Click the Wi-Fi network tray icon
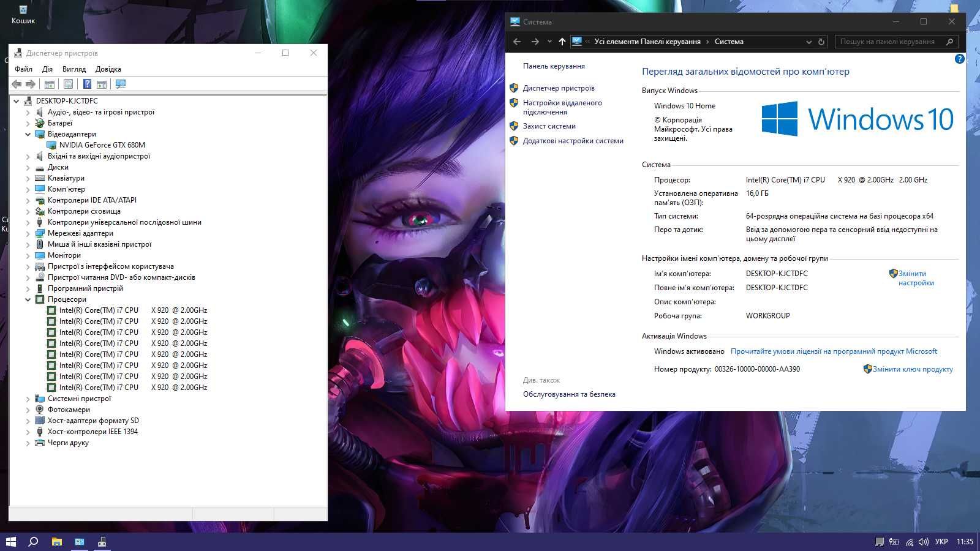 910,541
